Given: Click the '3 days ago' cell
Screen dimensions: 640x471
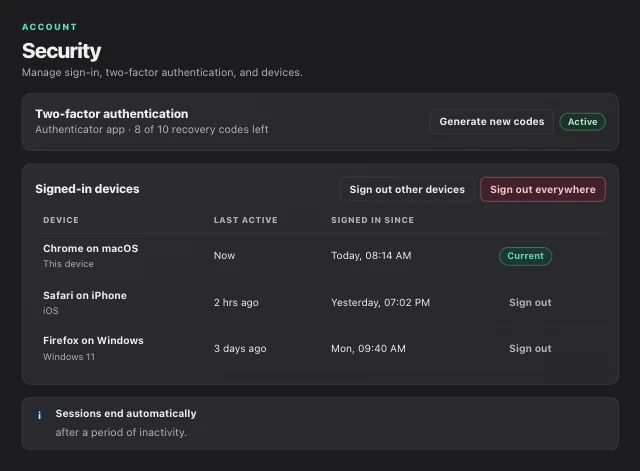Looking at the screenshot, I should [x=240, y=349].
